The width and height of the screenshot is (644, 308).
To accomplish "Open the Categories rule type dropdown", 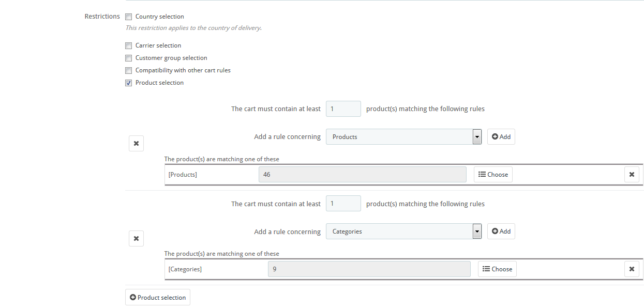I will point(403,232).
